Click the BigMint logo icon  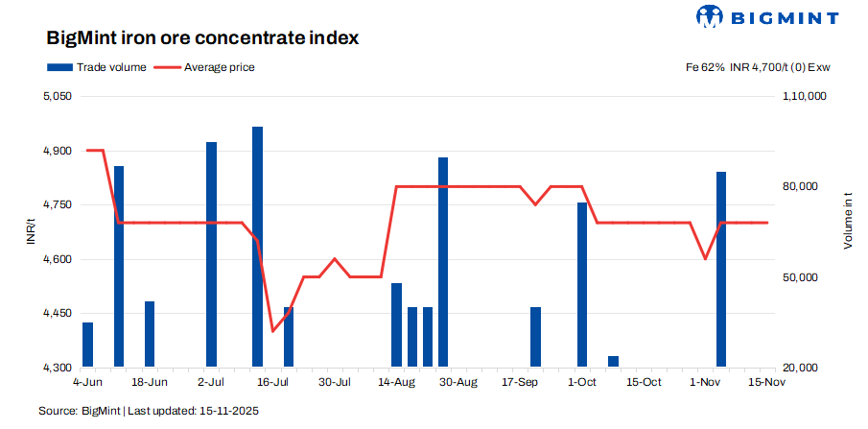click(710, 17)
